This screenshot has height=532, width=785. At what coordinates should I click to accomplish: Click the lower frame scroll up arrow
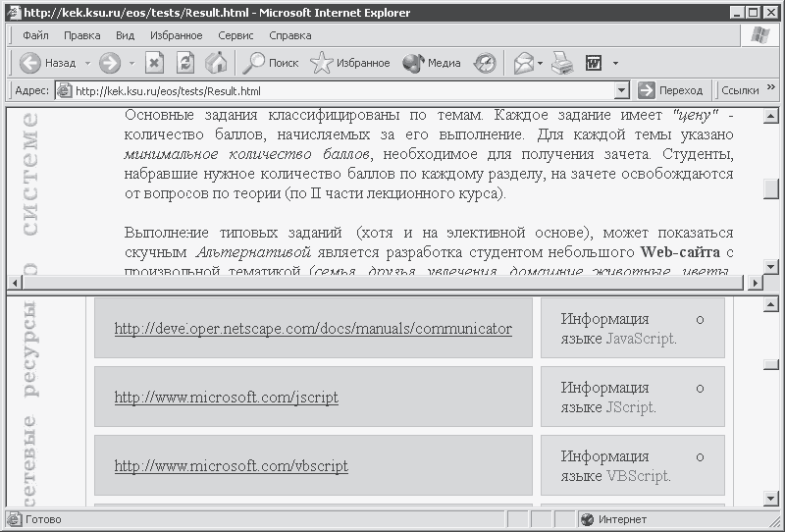pos(770,304)
